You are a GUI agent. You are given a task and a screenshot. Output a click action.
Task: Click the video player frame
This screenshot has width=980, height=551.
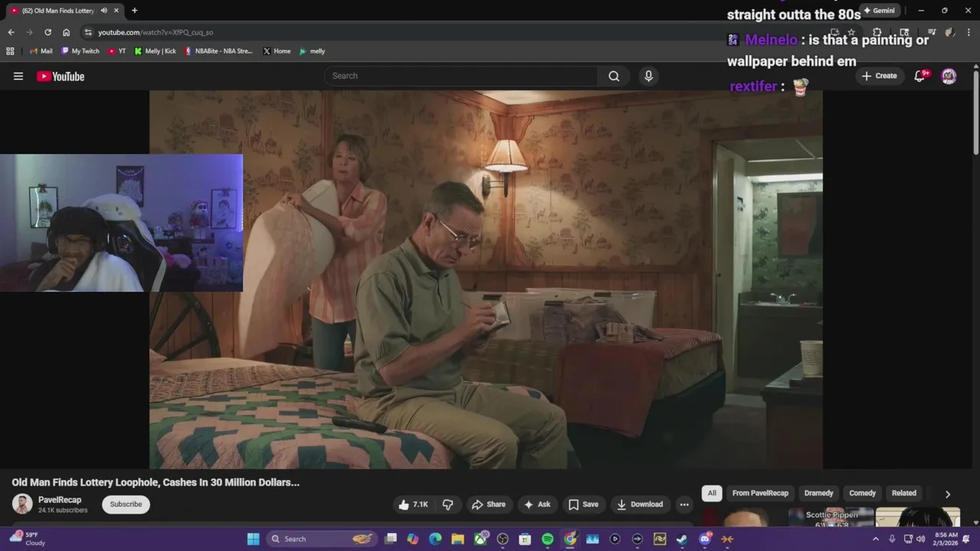point(486,279)
